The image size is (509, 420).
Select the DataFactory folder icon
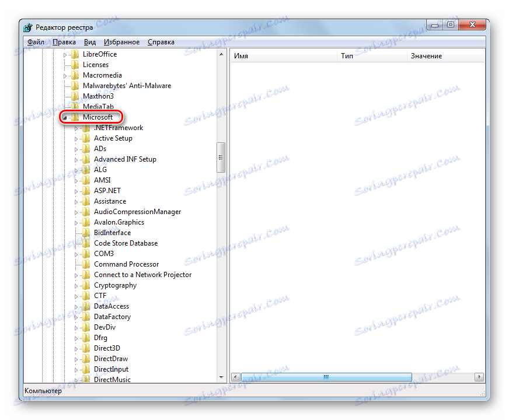click(86, 317)
